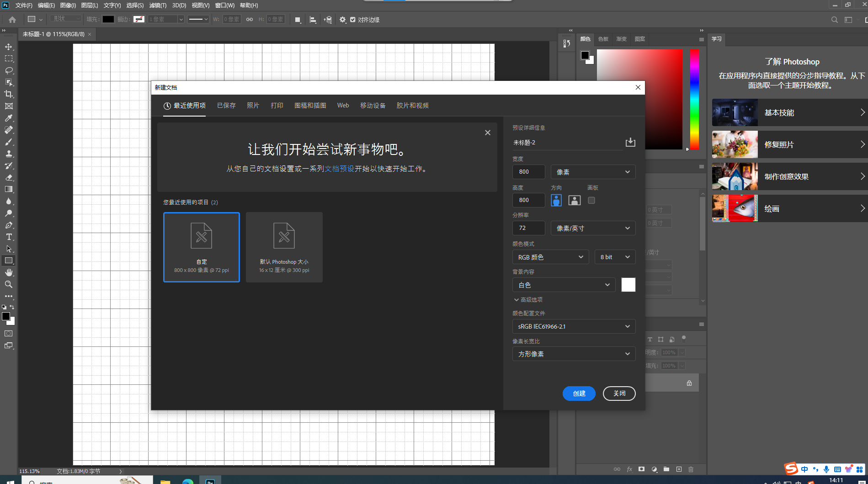Image resolution: width=868 pixels, height=484 pixels.
Task: Open the 文档预设 link
Action: (x=340, y=169)
